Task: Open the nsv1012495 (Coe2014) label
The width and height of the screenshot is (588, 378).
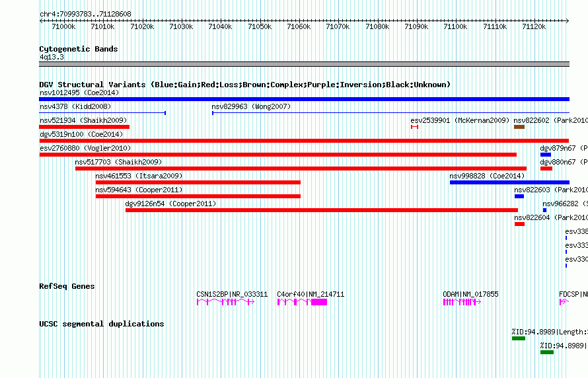Action: click(x=79, y=93)
